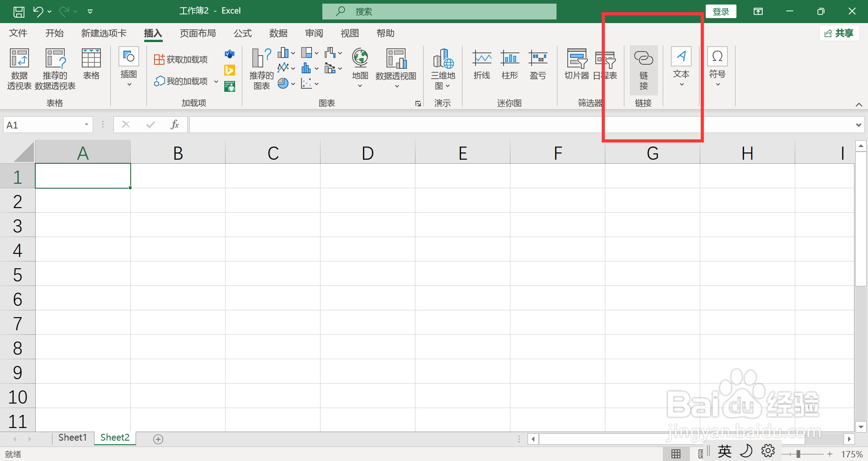Image resolution: width=868 pixels, height=461 pixels.
Task: Open the File (文件) tab
Action: tap(18, 33)
